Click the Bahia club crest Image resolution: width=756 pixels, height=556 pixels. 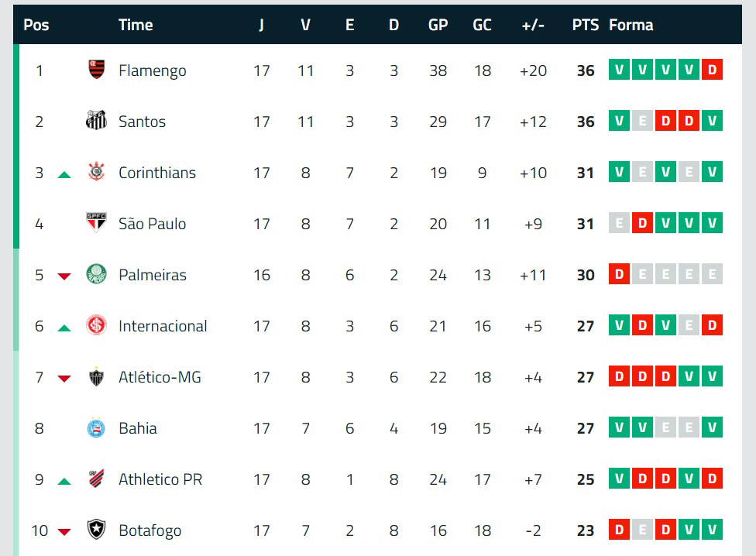[96, 427]
